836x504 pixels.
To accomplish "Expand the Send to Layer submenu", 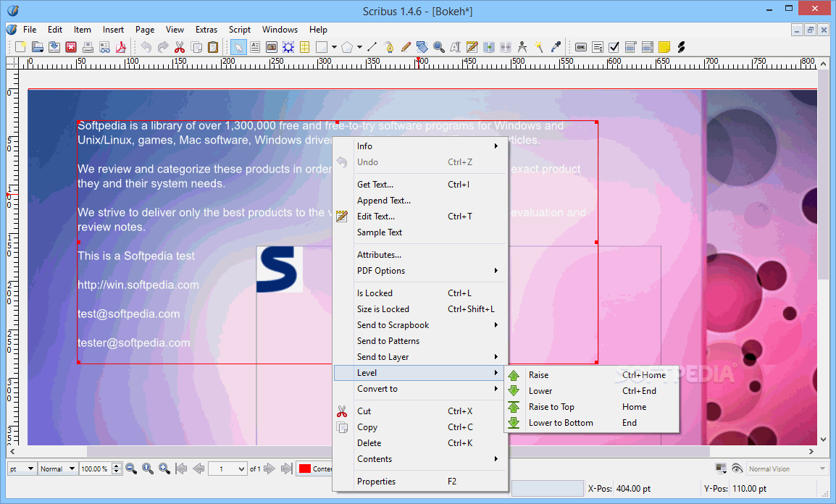I will (x=420, y=357).
